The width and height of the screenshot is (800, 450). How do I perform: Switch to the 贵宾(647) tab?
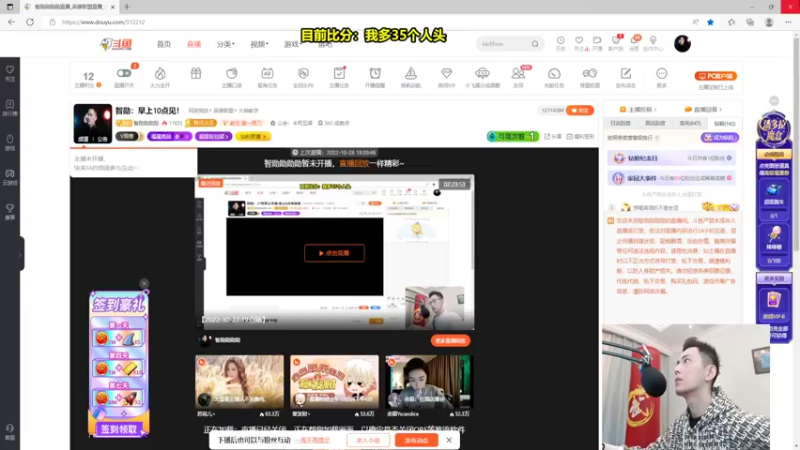point(690,123)
